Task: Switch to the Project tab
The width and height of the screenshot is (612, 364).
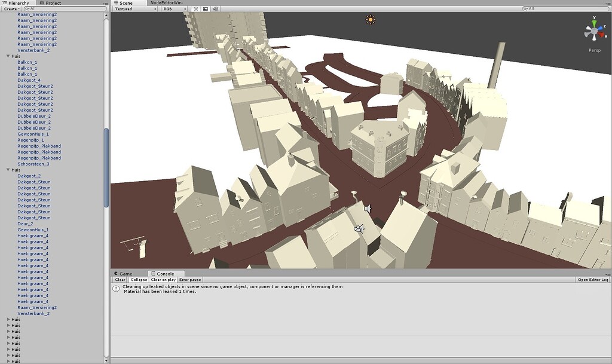Action: pos(51,3)
